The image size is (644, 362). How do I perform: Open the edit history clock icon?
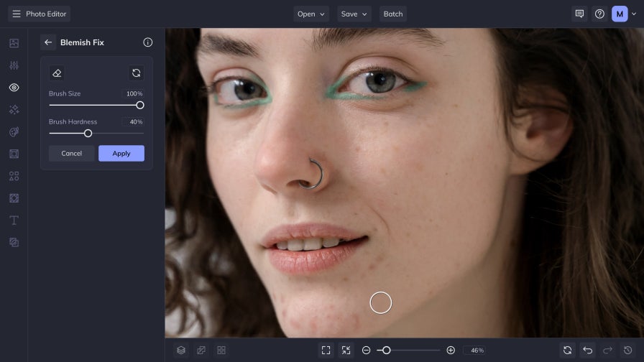pos(628,350)
